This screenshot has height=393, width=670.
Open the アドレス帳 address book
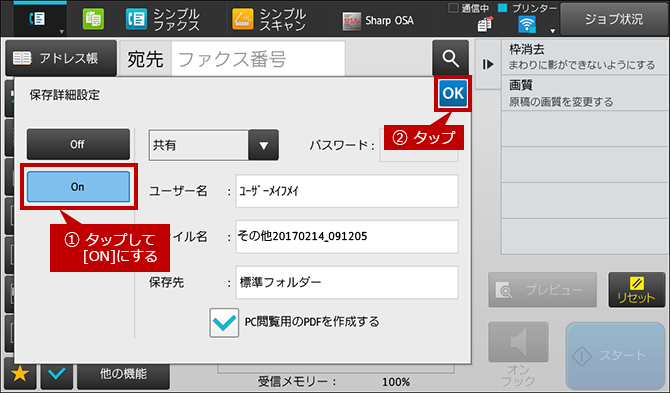(x=61, y=58)
